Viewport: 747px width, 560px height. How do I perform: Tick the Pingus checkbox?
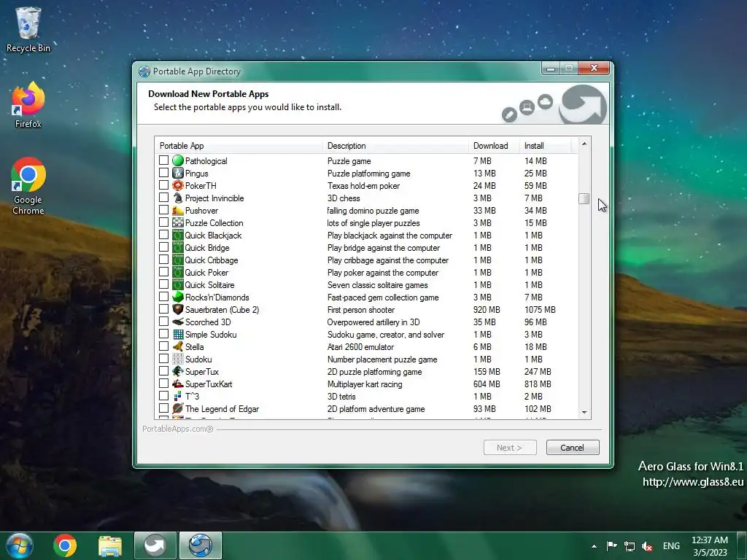(163, 173)
